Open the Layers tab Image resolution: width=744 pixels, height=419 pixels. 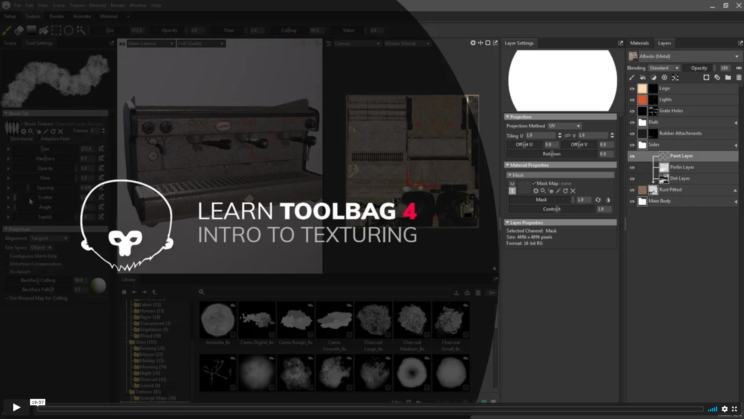pyautogui.click(x=664, y=43)
